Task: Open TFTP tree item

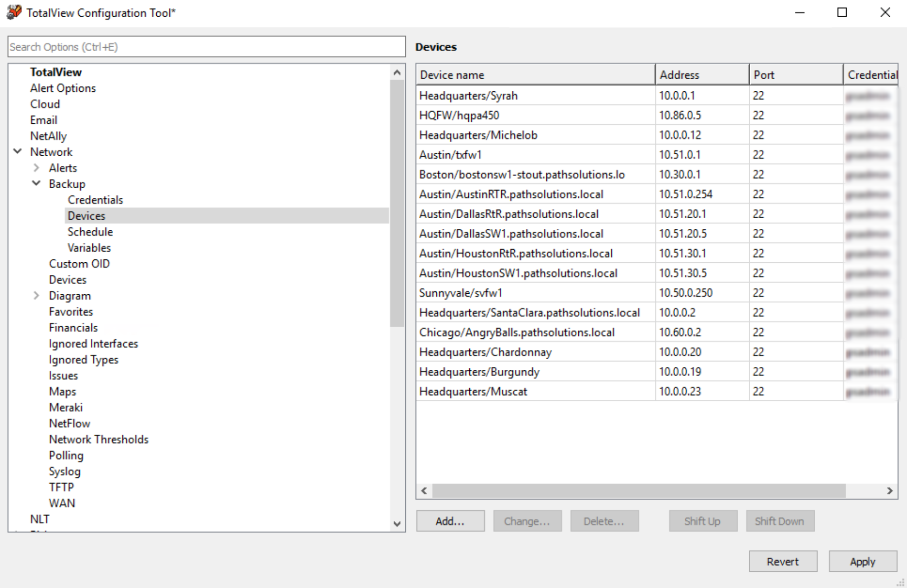Action: (61, 488)
